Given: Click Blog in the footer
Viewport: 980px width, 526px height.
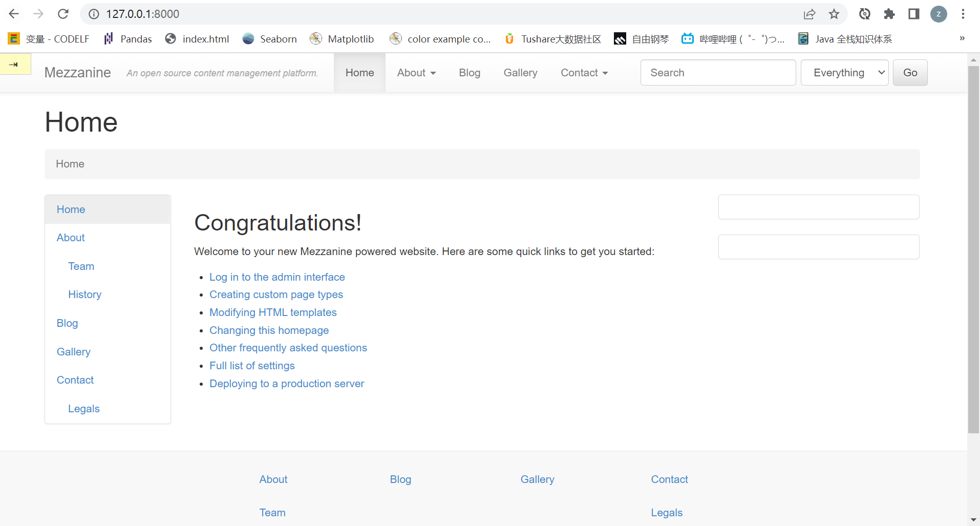Looking at the screenshot, I should click(x=400, y=479).
